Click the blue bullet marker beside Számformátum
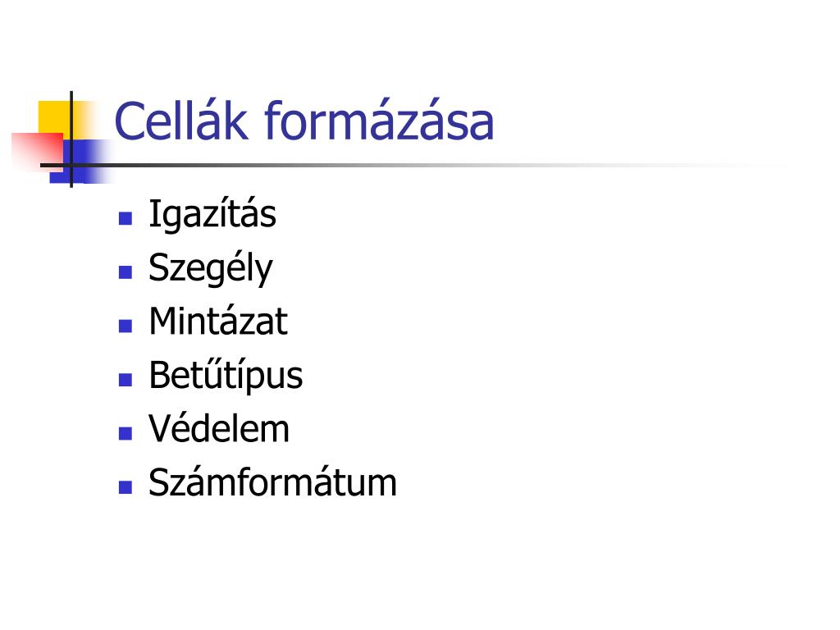 [126, 487]
